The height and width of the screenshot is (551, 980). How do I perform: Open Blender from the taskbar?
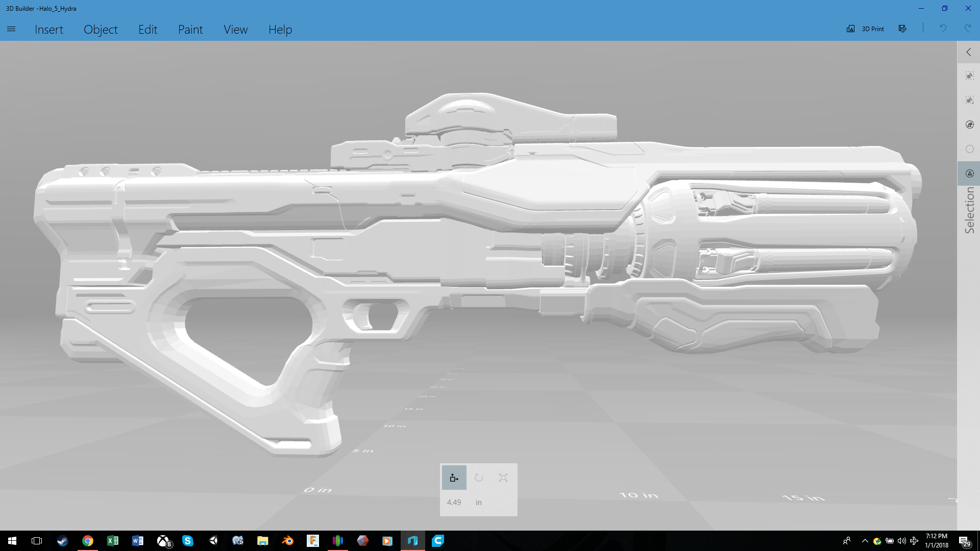pos(288,541)
